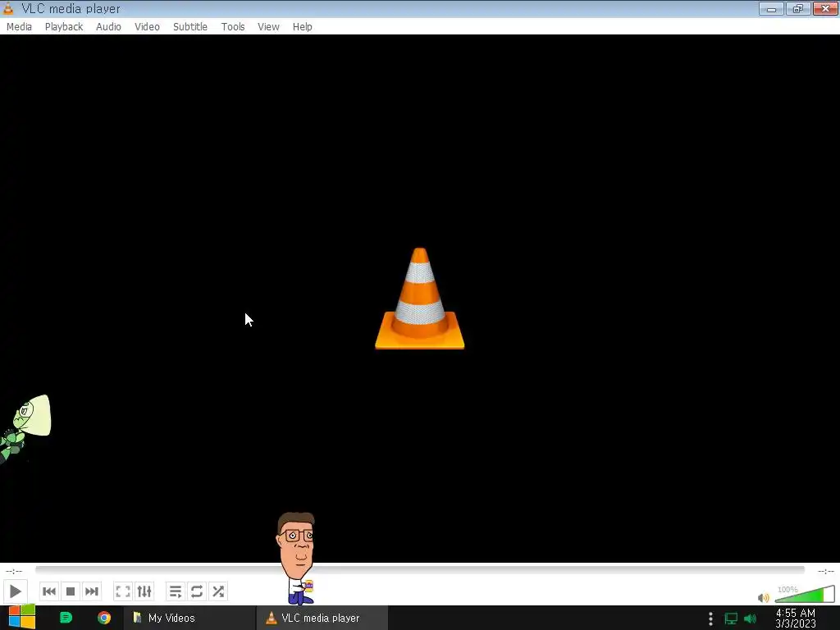The height and width of the screenshot is (630, 840).
Task: Open the Subtitle menu
Action: click(x=190, y=27)
